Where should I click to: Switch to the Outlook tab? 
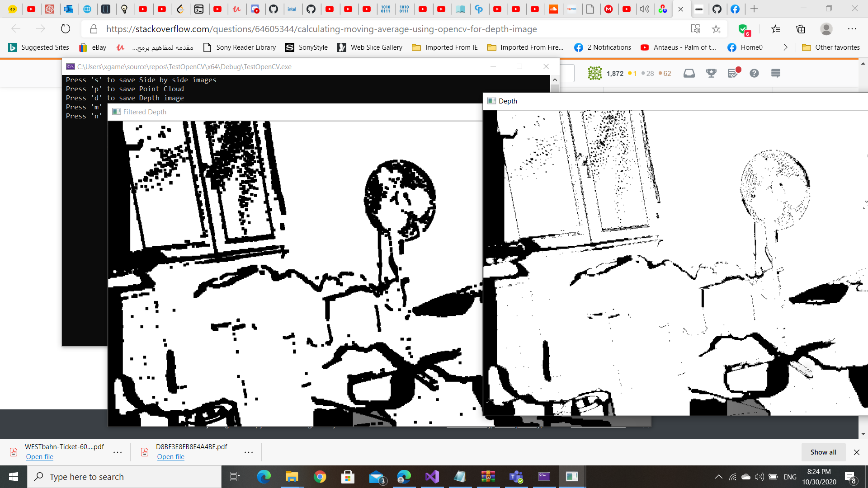click(x=68, y=9)
